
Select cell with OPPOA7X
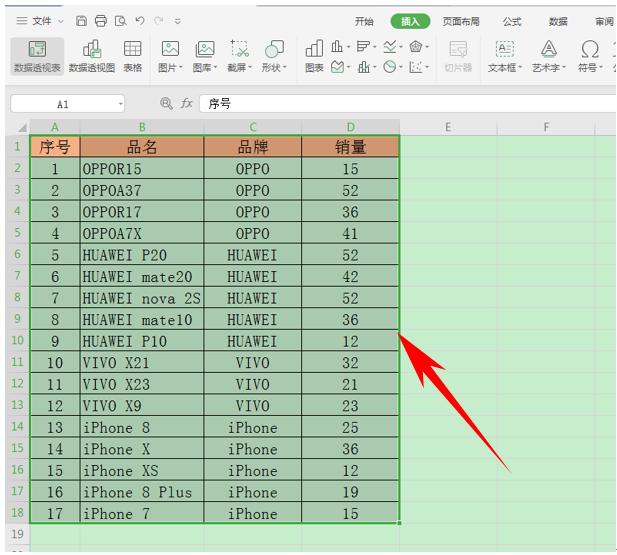[142, 233]
